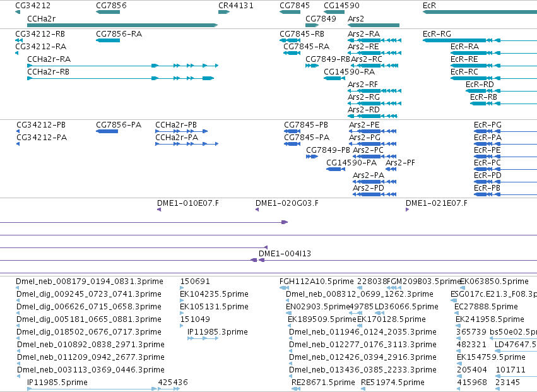The width and height of the screenshot is (537, 392).
Task: Click the Ars2-RE transcript label
Action: coord(363,46)
